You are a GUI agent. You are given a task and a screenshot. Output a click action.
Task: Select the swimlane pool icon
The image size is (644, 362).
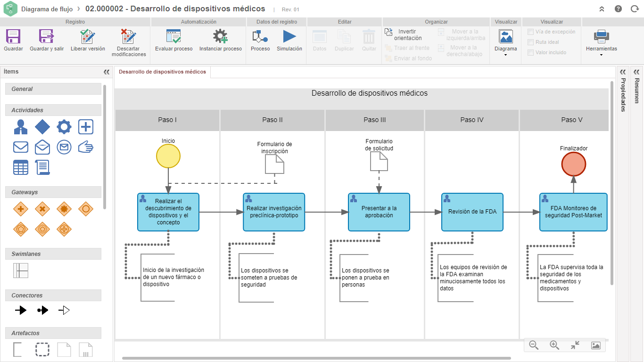[x=21, y=271]
